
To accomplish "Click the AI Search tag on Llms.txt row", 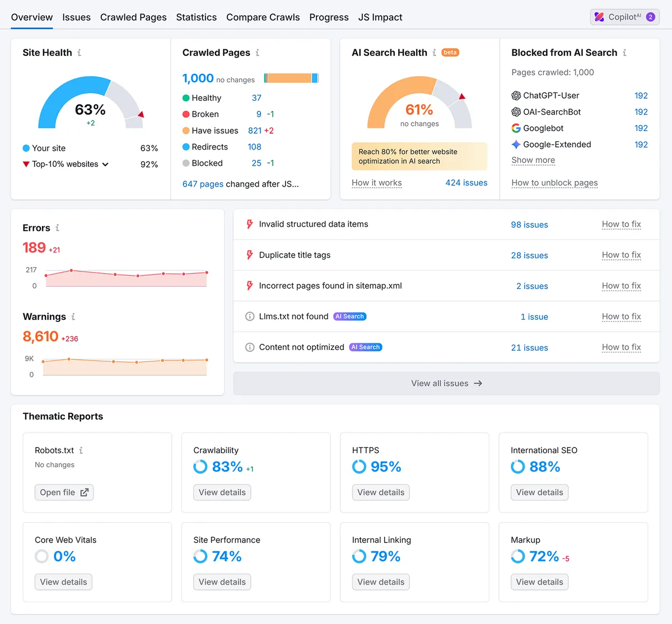I will click(x=350, y=316).
